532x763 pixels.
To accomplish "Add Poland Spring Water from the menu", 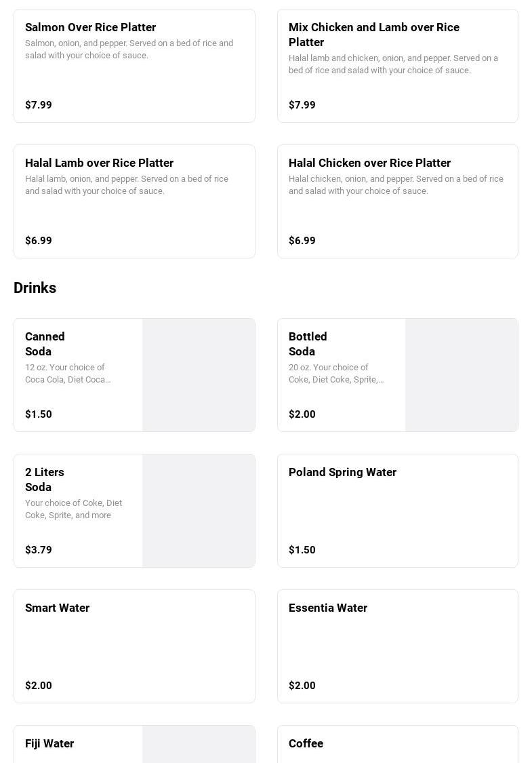I will point(397,511).
